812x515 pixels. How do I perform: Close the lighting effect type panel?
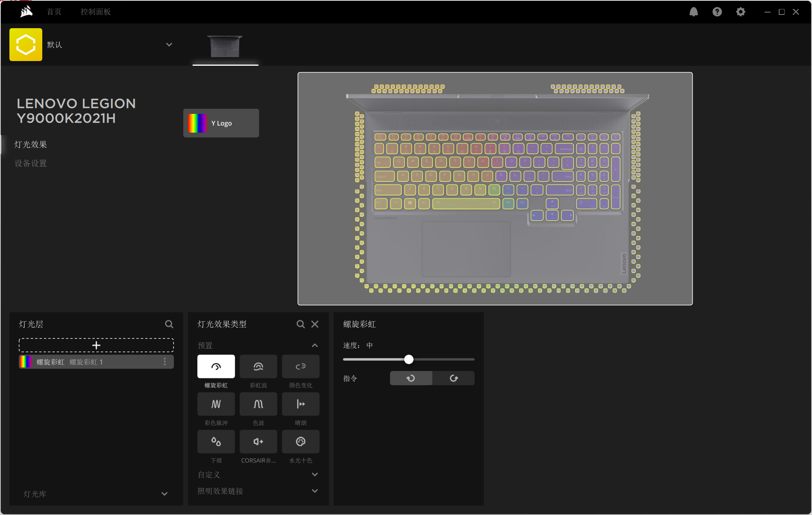(x=315, y=324)
